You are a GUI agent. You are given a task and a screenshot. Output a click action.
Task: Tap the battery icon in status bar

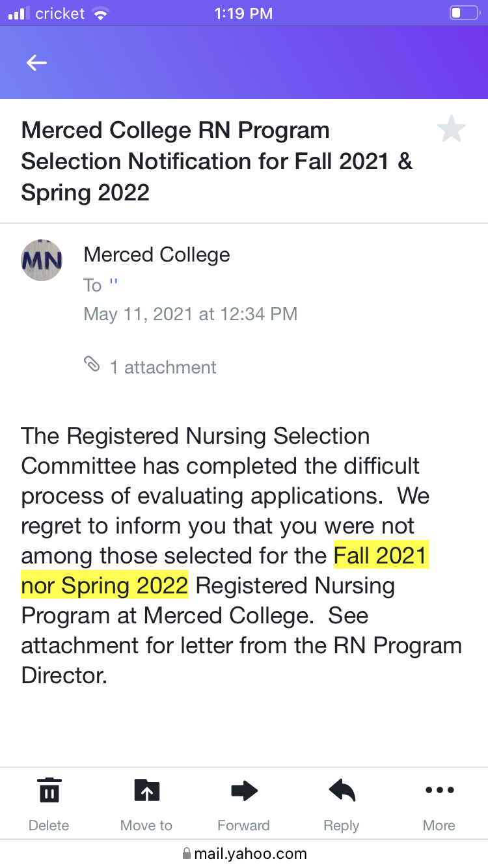[x=464, y=13]
